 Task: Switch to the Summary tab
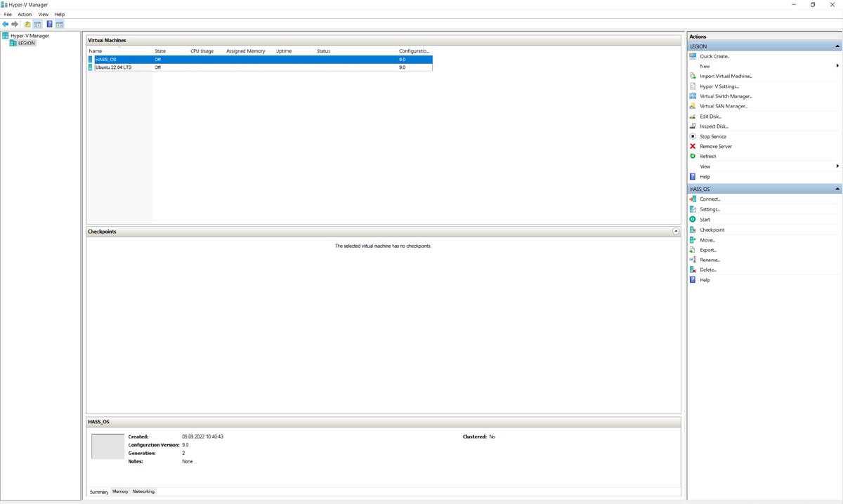(x=99, y=492)
